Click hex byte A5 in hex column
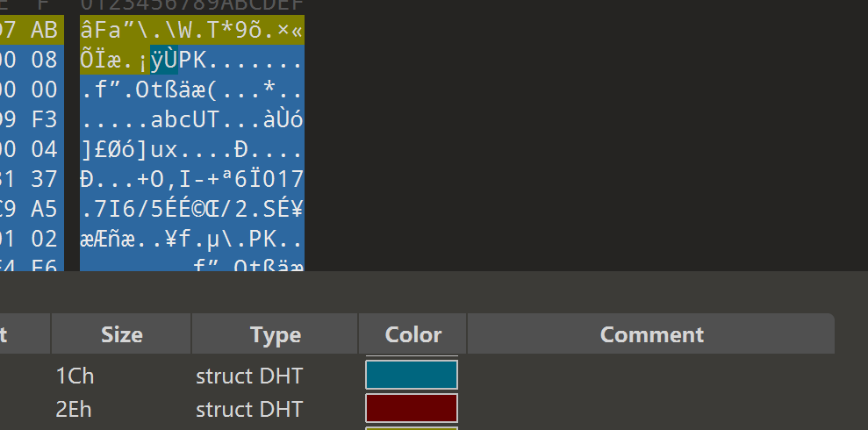 click(x=43, y=210)
